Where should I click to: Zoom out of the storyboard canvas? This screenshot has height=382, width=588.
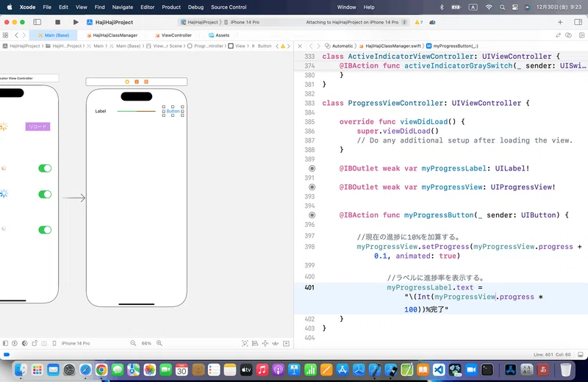133,343
